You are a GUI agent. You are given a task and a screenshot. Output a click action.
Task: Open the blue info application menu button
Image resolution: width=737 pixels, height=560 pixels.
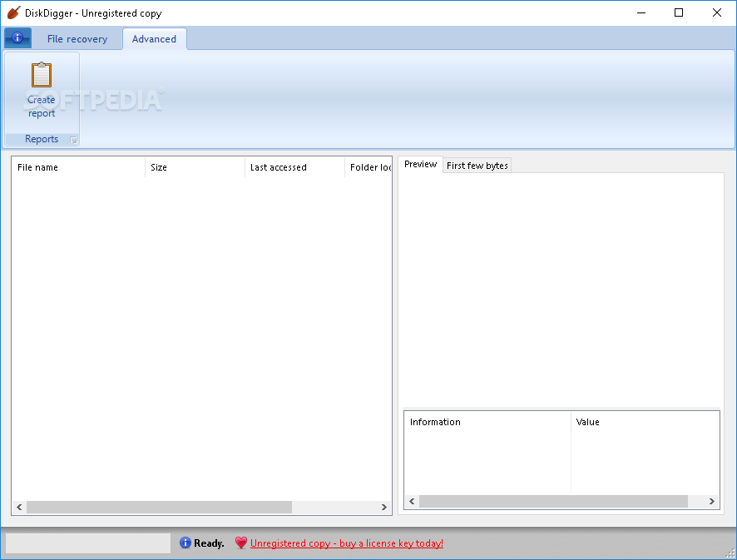pyautogui.click(x=17, y=37)
